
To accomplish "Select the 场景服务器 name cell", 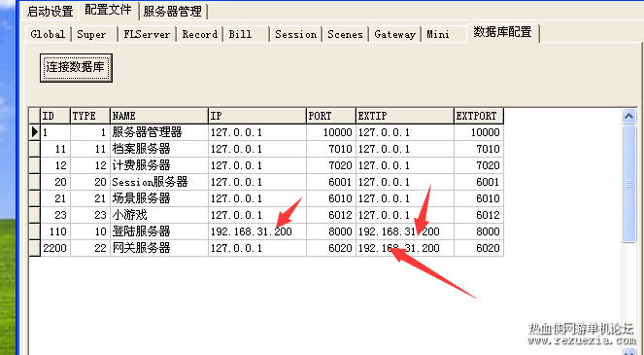I will tap(159, 198).
